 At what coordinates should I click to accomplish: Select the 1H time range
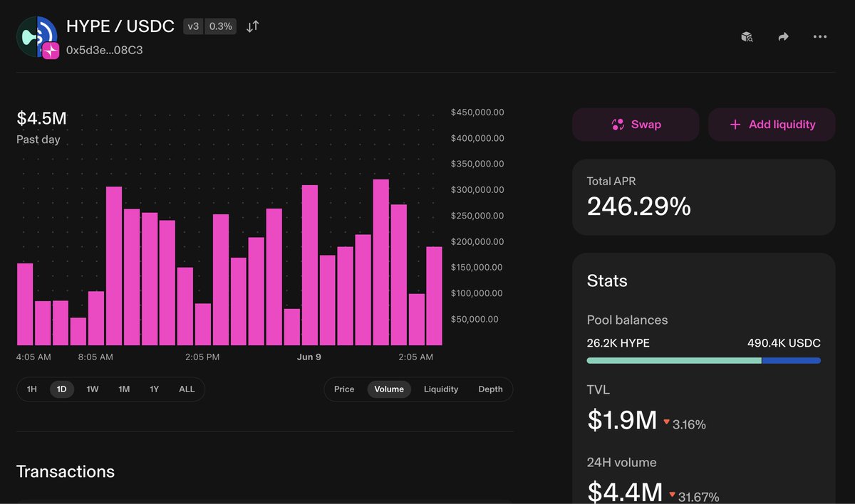pyautogui.click(x=32, y=389)
